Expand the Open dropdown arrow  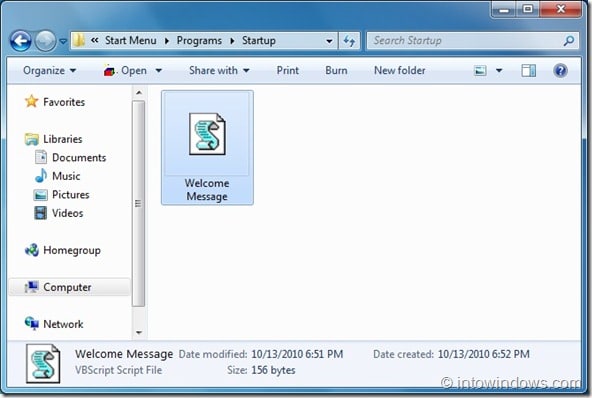tap(159, 71)
